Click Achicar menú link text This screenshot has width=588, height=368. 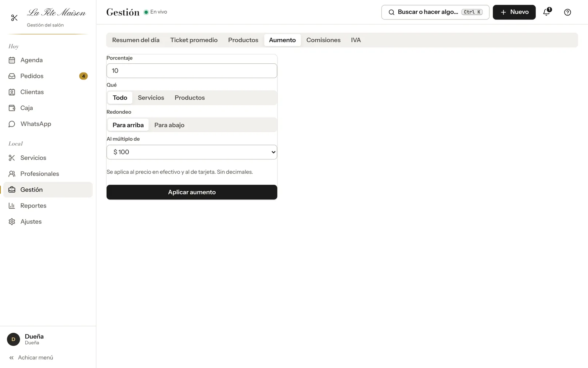[36, 358]
